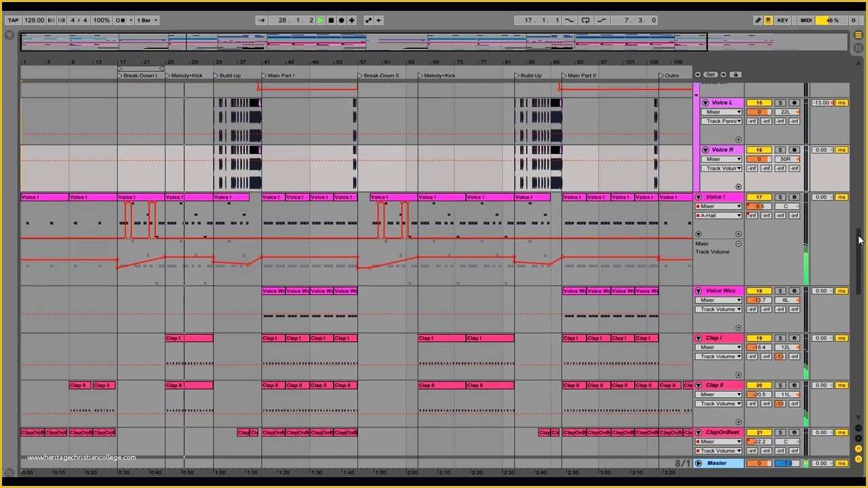The image size is (868, 488).
Task: Fold the Voice I track
Action: click(x=698, y=197)
